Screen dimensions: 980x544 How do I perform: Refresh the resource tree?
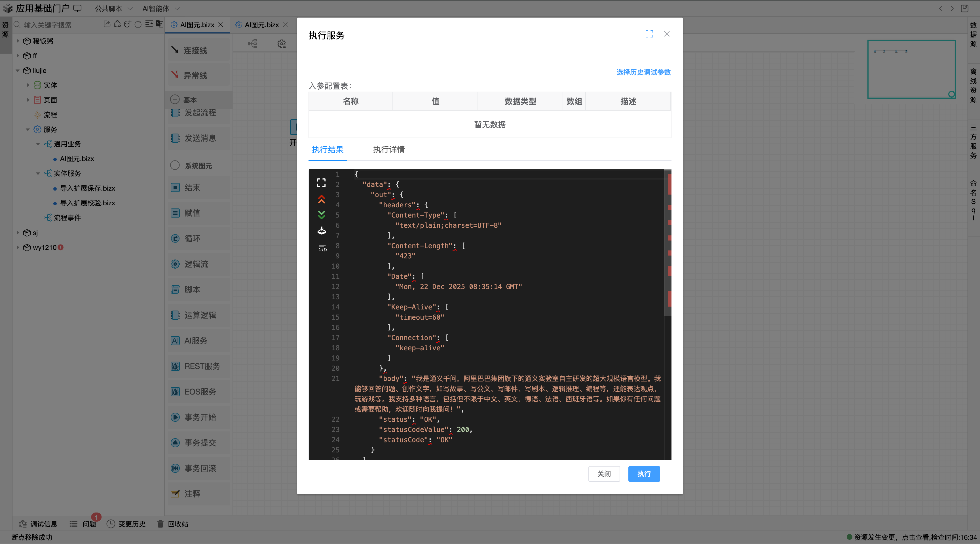(138, 24)
